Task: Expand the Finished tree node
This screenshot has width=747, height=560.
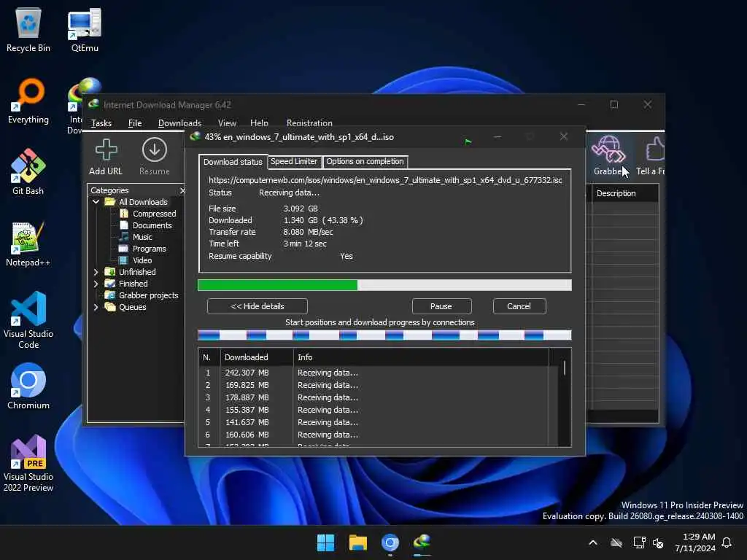Action: pos(96,284)
